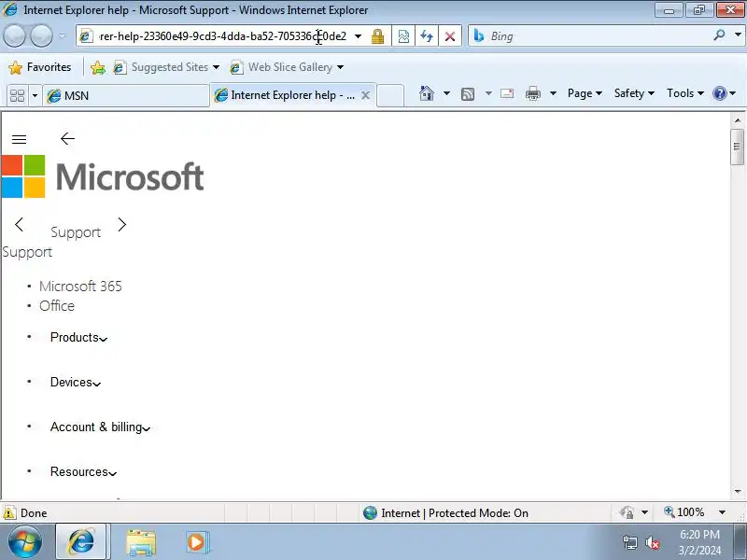Viewport: 747px width, 560px height.
Task: Click the 100% zoom level button
Action: tap(684, 512)
